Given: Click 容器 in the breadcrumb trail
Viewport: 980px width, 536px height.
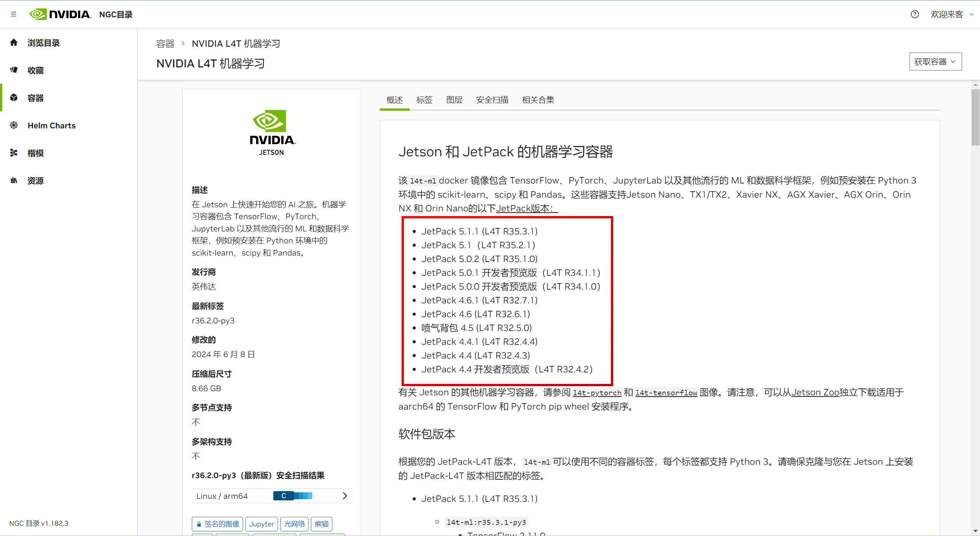Looking at the screenshot, I should (x=165, y=44).
